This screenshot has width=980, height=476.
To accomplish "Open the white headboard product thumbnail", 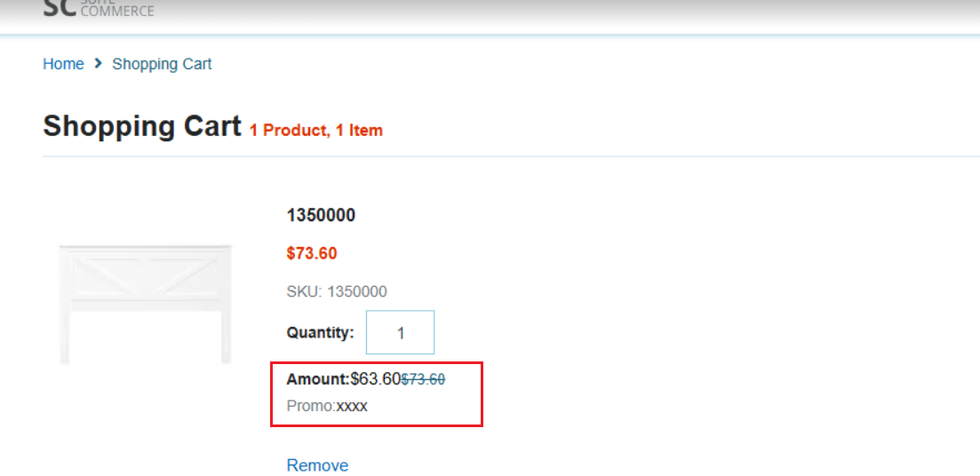I will (x=146, y=303).
